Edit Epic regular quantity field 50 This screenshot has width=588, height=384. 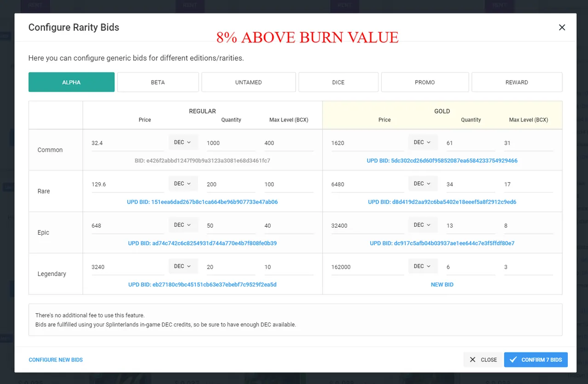click(x=231, y=226)
